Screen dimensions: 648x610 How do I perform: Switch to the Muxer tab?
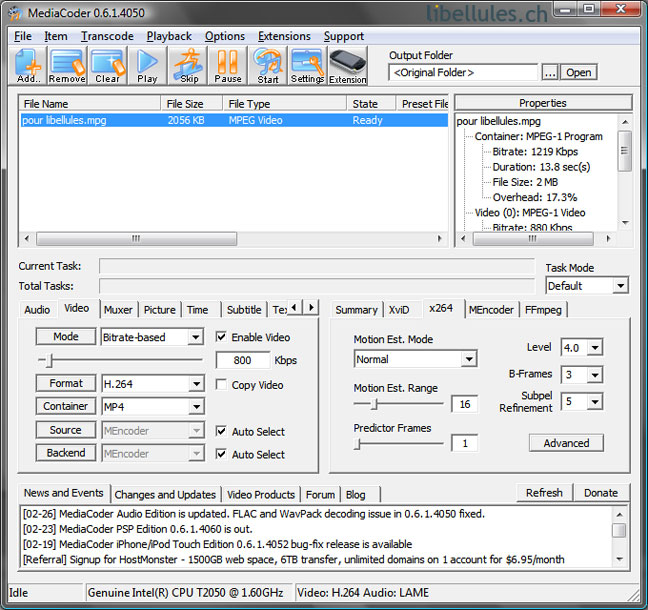point(118,310)
